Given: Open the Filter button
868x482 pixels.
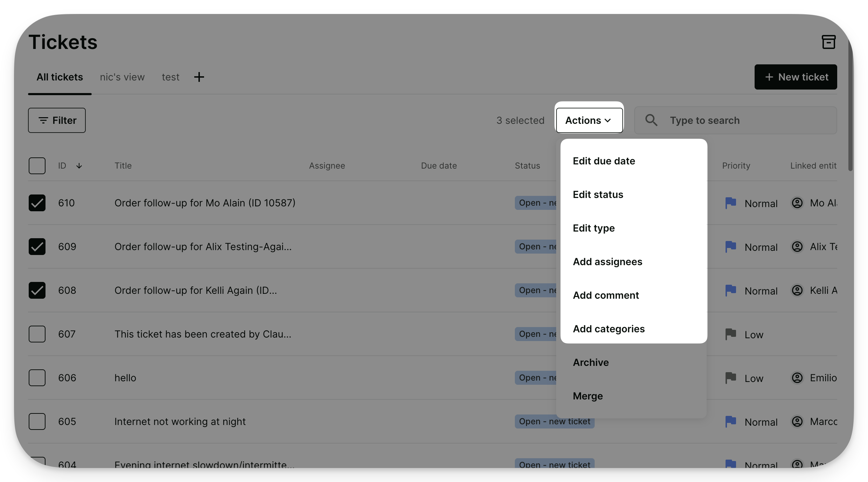Looking at the screenshot, I should click(57, 120).
